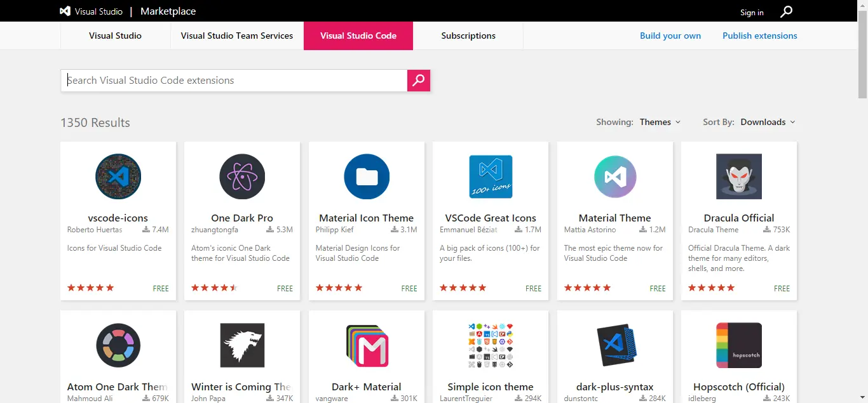
Task: Open the Winter is Coming wolf icon
Action: [242, 345]
